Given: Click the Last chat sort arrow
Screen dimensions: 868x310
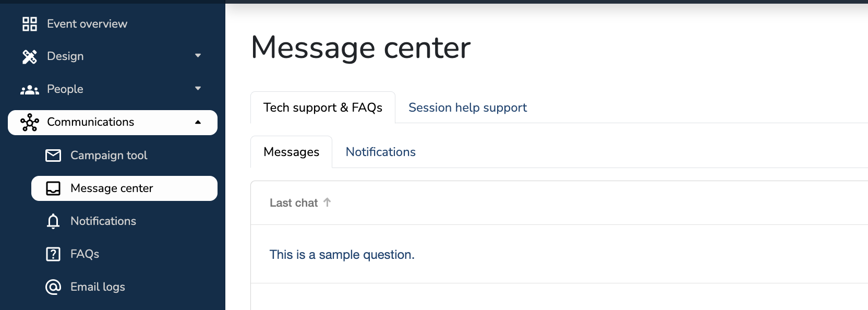Looking at the screenshot, I should tap(327, 202).
